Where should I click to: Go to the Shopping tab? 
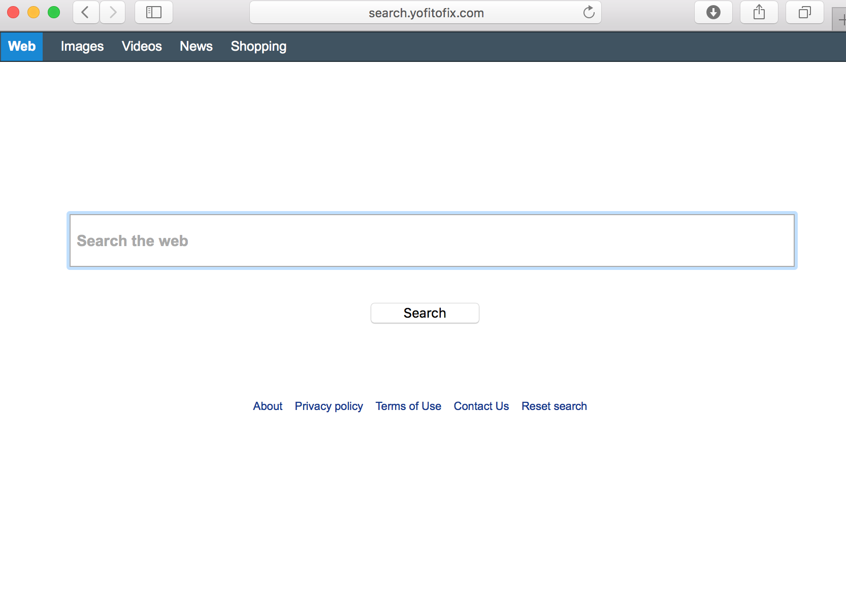point(258,47)
